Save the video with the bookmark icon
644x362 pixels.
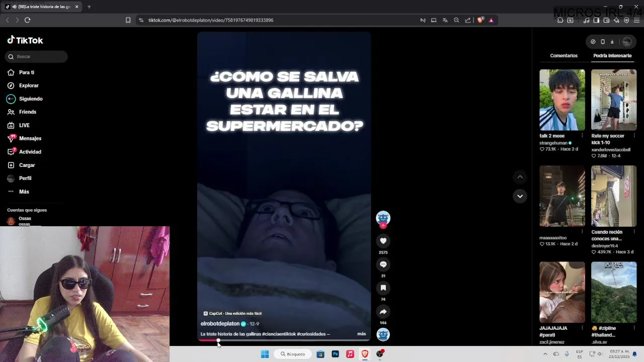tap(383, 288)
